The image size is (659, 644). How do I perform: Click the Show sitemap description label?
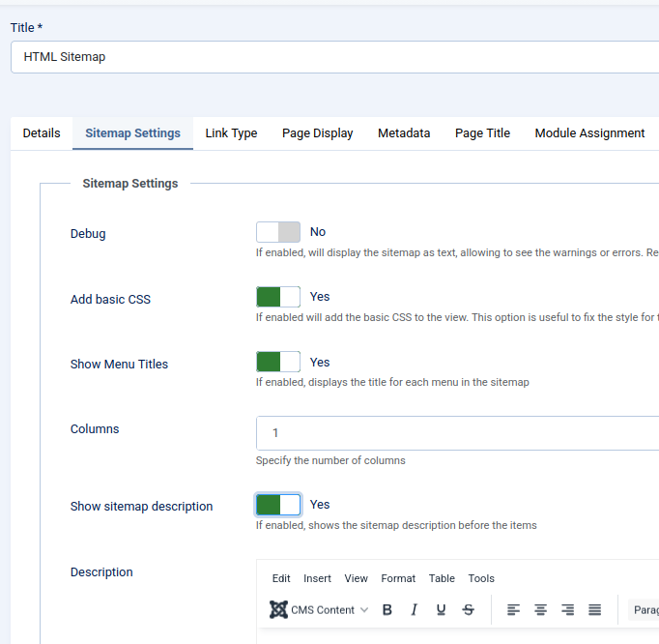(141, 507)
